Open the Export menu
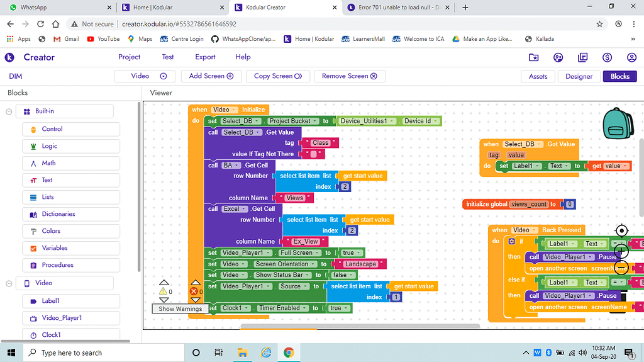Screen dimensions: 644x362 tap(205, 57)
